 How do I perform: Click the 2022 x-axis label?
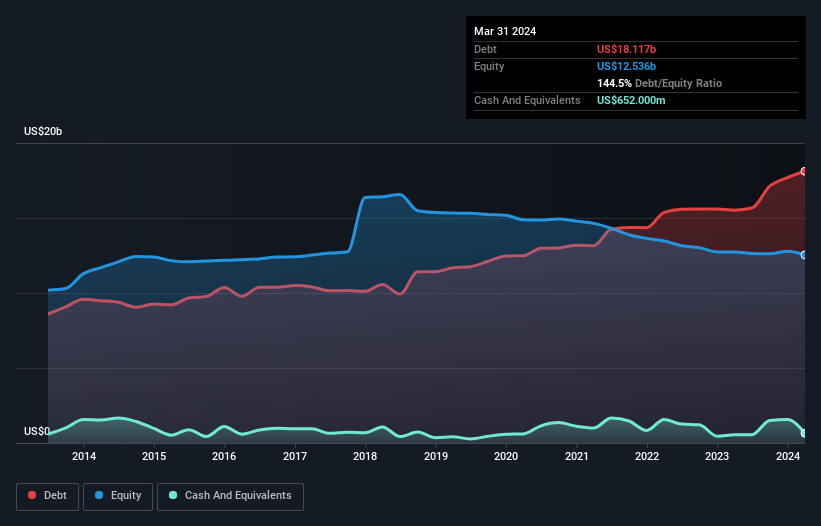tap(647, 456)
